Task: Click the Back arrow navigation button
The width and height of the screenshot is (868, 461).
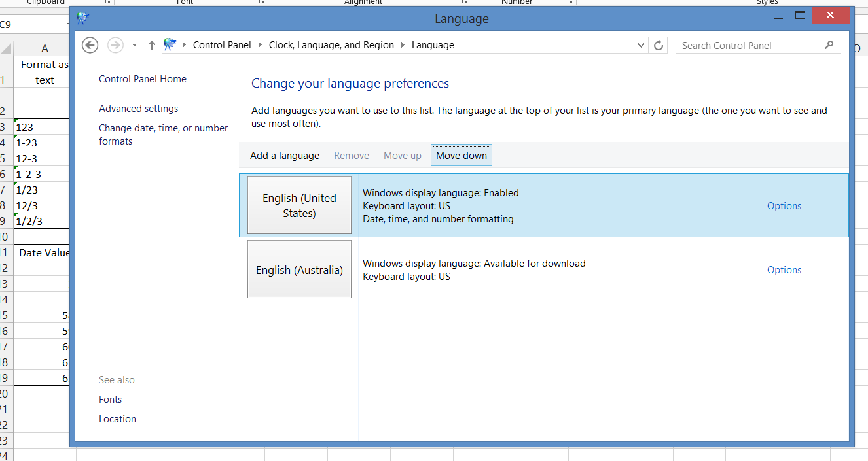Action: coord(90,45)
